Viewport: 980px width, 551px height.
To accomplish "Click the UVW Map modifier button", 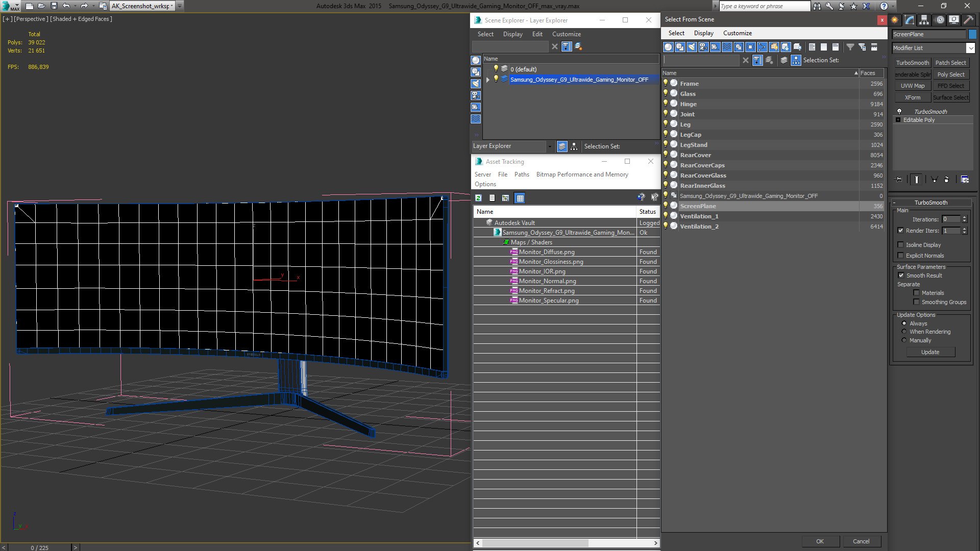I will 912,86.
